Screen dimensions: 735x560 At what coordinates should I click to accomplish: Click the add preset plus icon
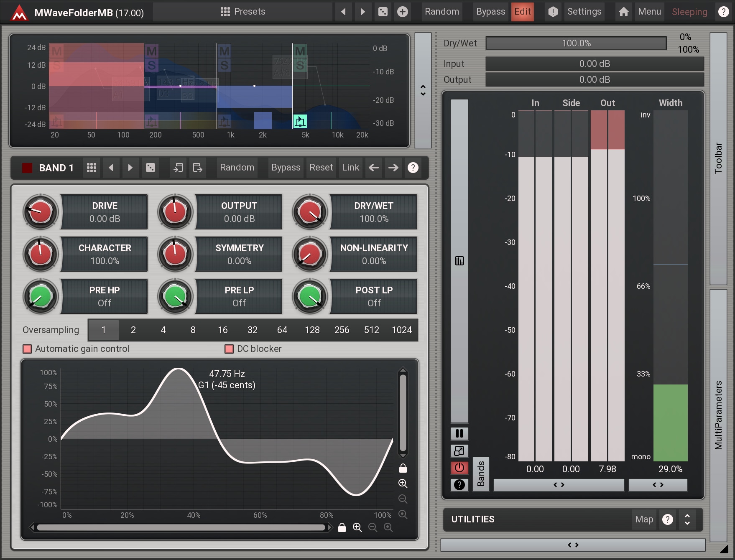(x=402, y=12)
